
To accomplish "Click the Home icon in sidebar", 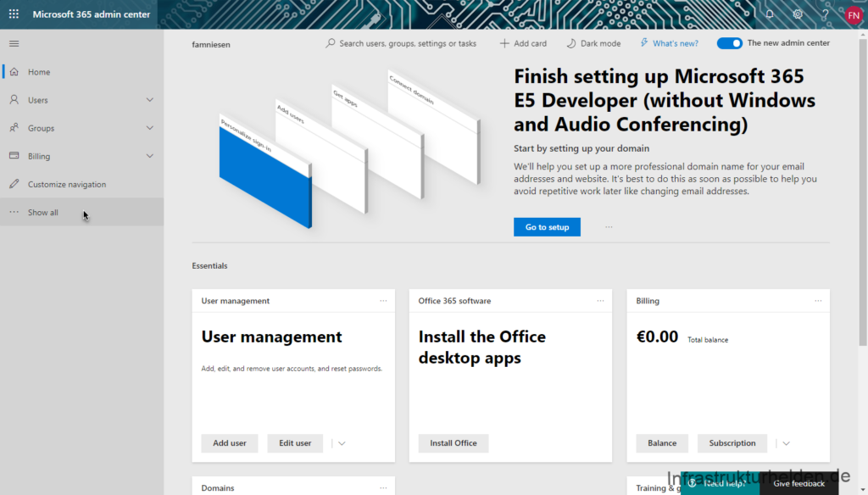I will (14, 72).
